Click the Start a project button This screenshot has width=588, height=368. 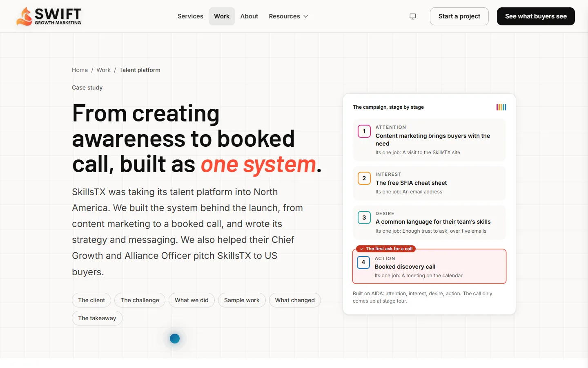coord(459,16)
